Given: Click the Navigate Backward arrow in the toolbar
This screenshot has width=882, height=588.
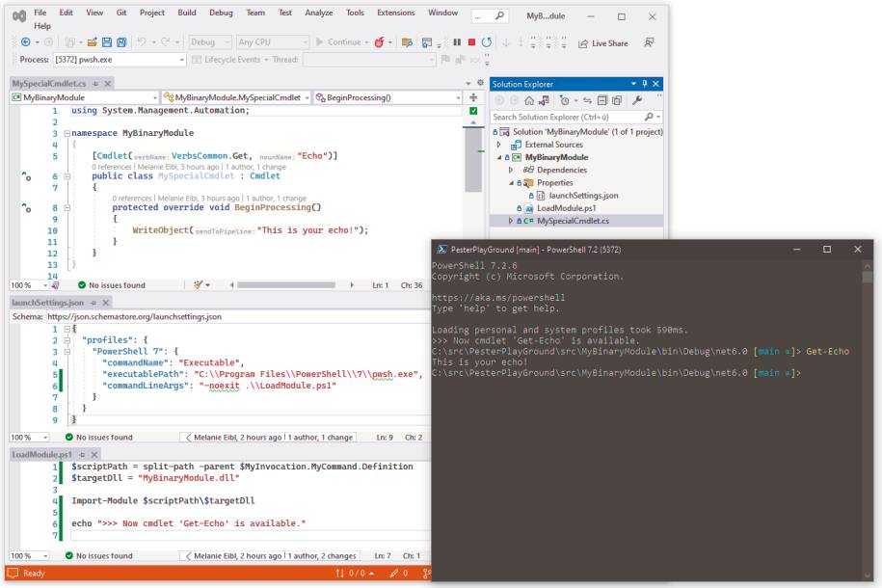Looking at the screenshot, I should (25, 42).
